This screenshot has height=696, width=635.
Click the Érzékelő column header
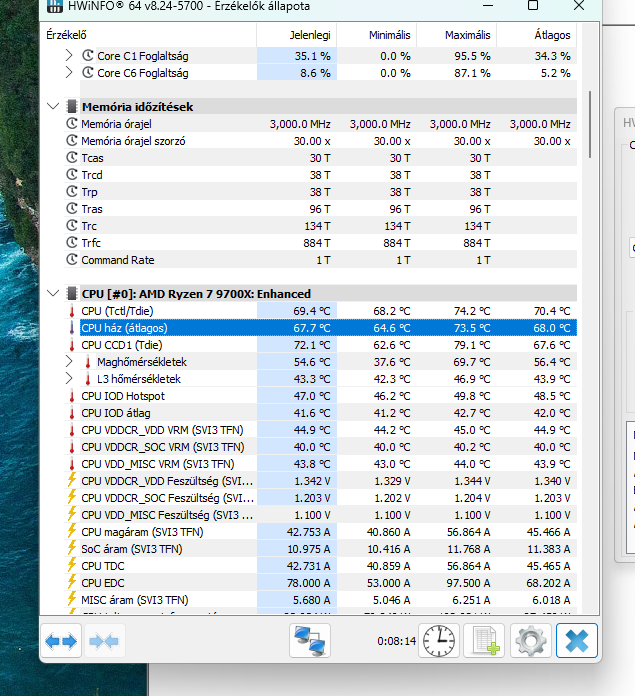point(151,35)
